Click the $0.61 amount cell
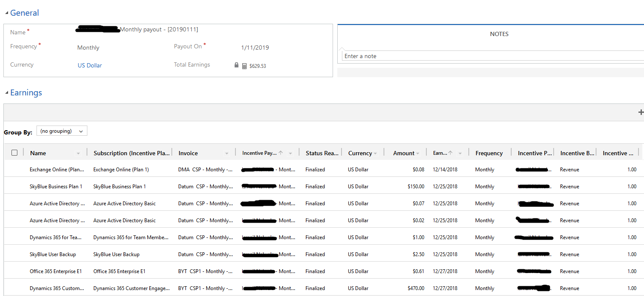 point(418,271)
